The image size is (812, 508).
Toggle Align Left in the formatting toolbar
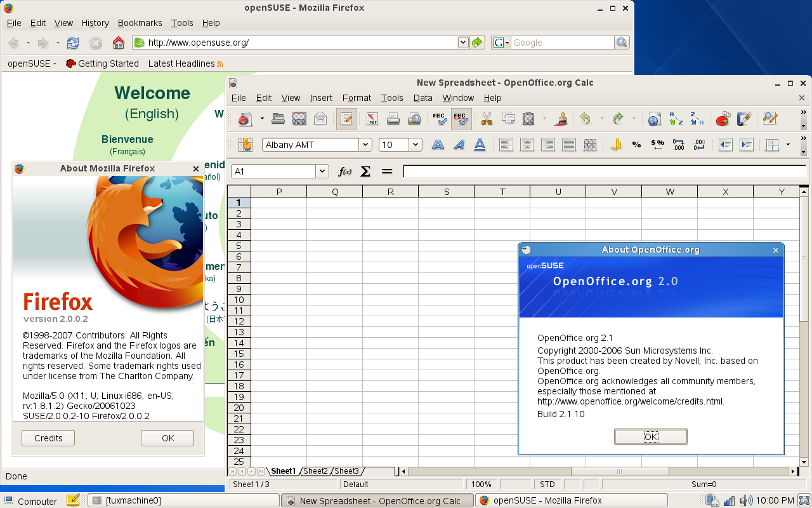506,145
